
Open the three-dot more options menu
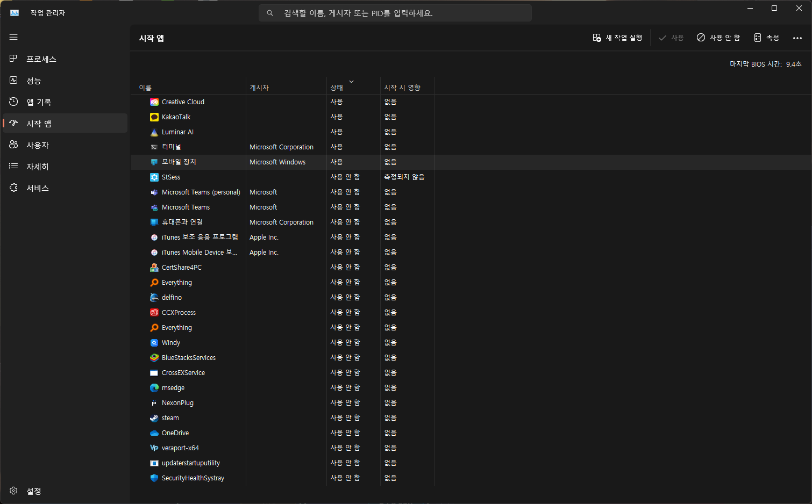click(x=797, y=38)
